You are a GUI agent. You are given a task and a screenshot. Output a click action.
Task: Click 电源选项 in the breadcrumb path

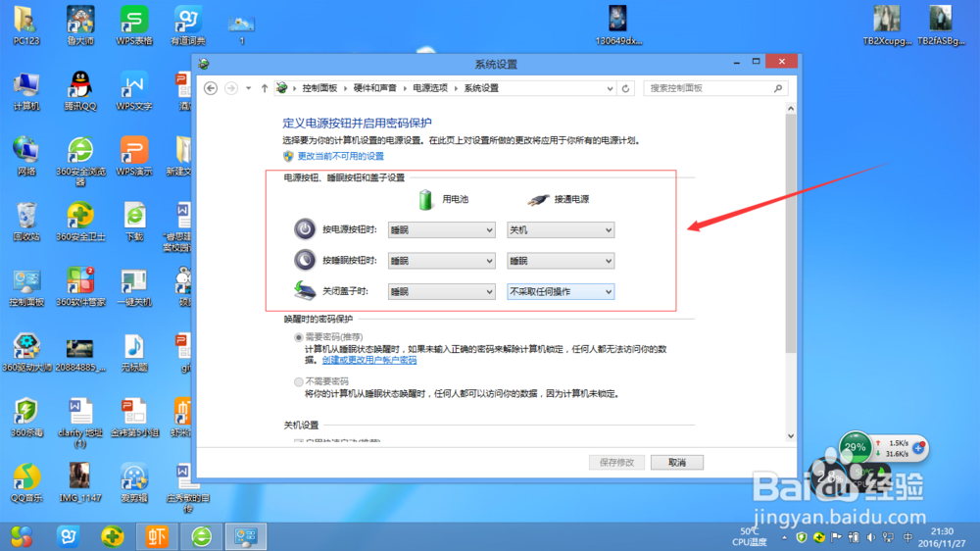tap(430, 88)
